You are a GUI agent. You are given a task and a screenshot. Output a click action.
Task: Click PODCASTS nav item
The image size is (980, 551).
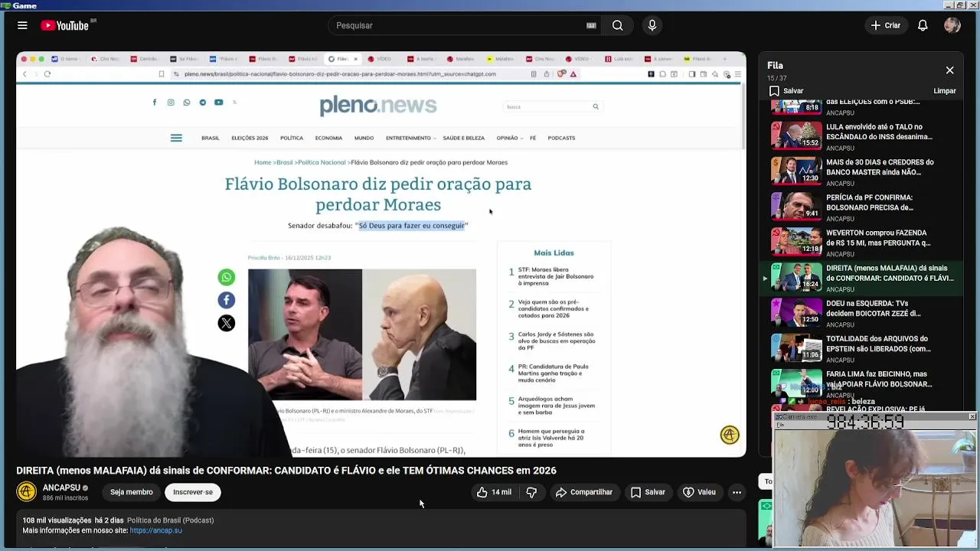[561, 138]
